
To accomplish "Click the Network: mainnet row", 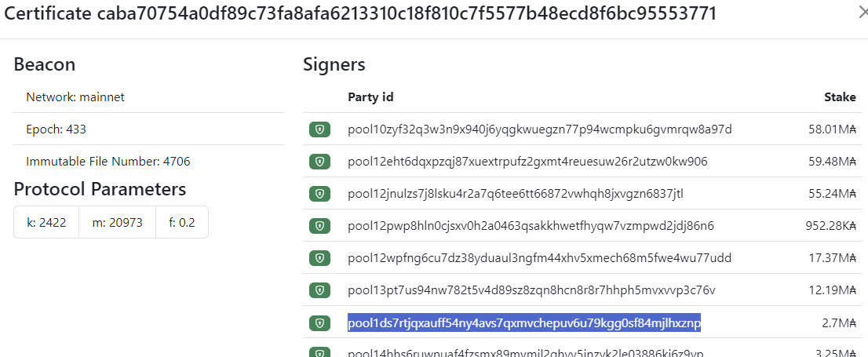I will click(149, 97).
